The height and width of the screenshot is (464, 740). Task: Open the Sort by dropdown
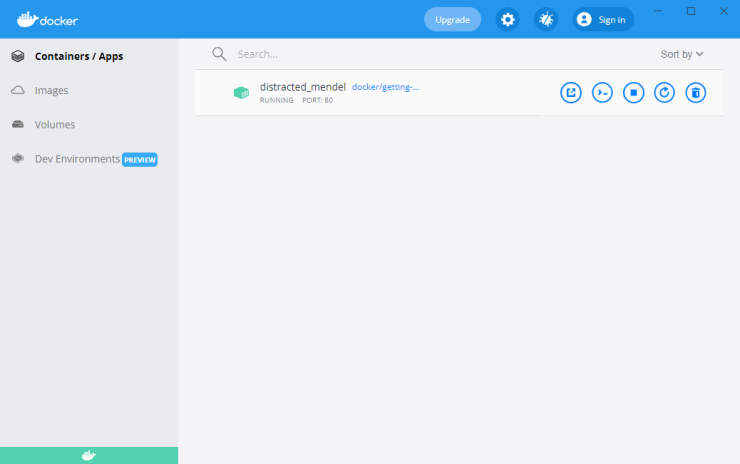[682, 54]
